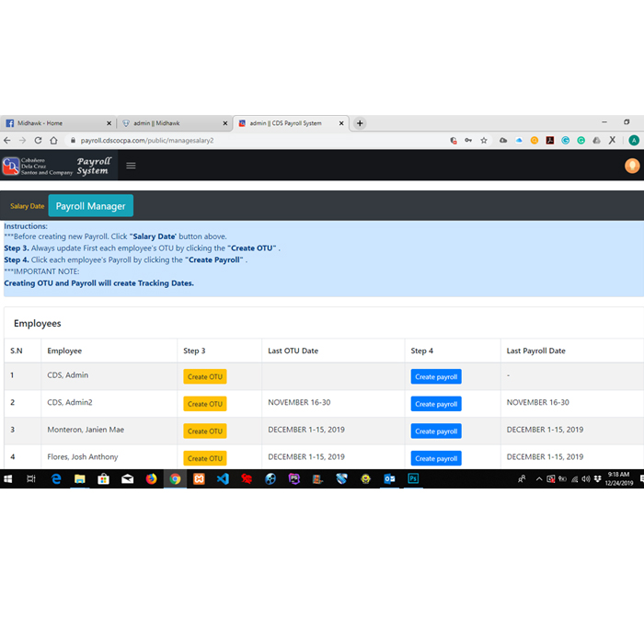Click the browser address bar URL

[x=147, y=141]
